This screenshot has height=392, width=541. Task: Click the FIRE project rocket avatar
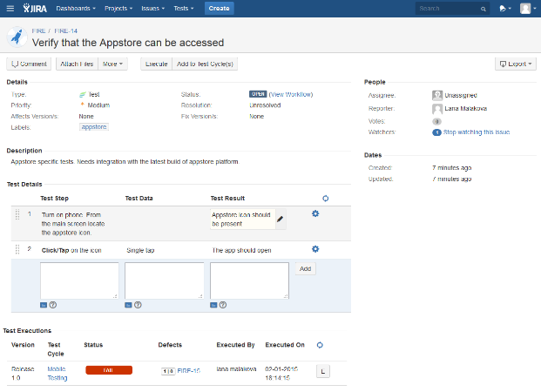[x=17, y=37]
